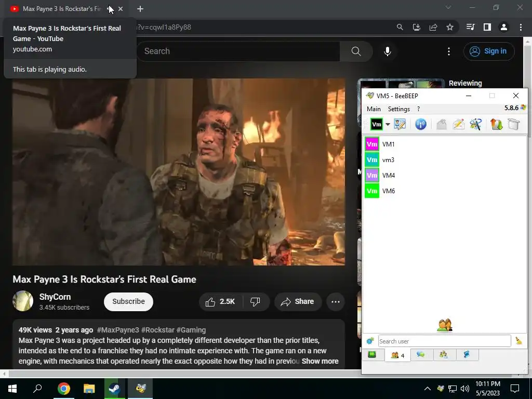Image resolution: width=532 pixels, height=399 pixels.
Task: Like the video with 2.5K thumbs up
Action: click(x=220, y=302)
